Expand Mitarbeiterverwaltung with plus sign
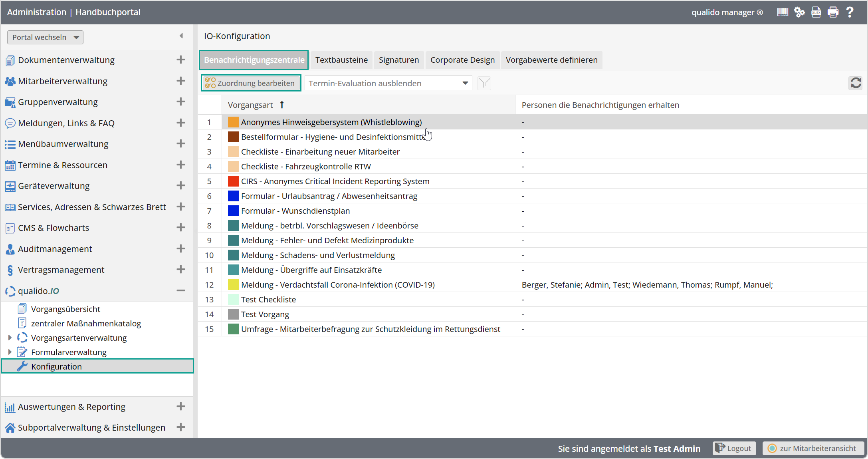This screenshot has width=868, height=459. [x=181, y=81]
